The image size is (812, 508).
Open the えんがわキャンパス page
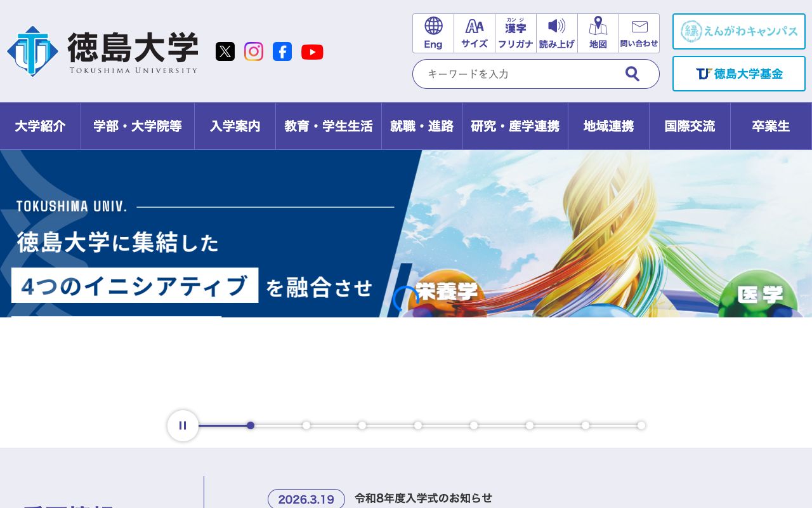[738, 31]
